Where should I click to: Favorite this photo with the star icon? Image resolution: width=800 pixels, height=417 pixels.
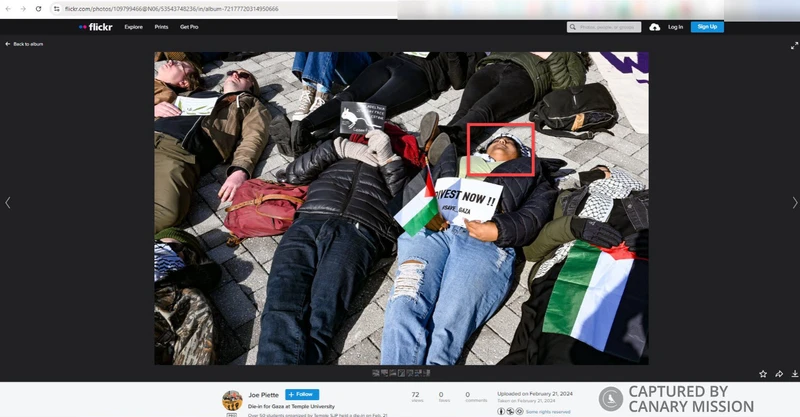[763, 374]
